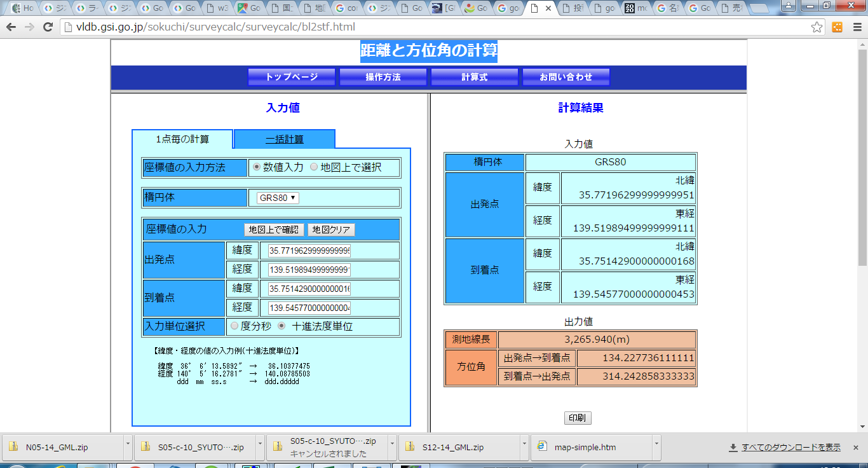The width and height of the screenshot is (868, 468).
Task: Close the downloads bar with X
Action: pyautogui.click(x=856, y=448)
